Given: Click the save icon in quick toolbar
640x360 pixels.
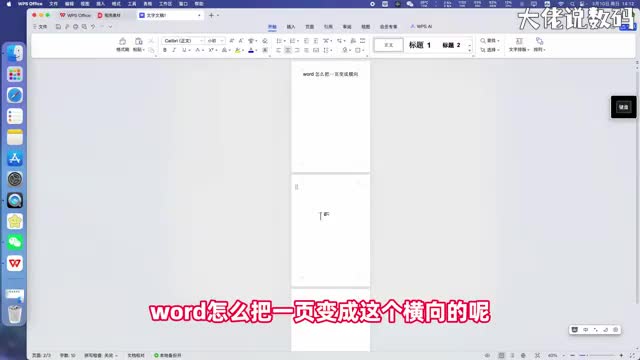Looking at the screenshot, I should 58,27.
